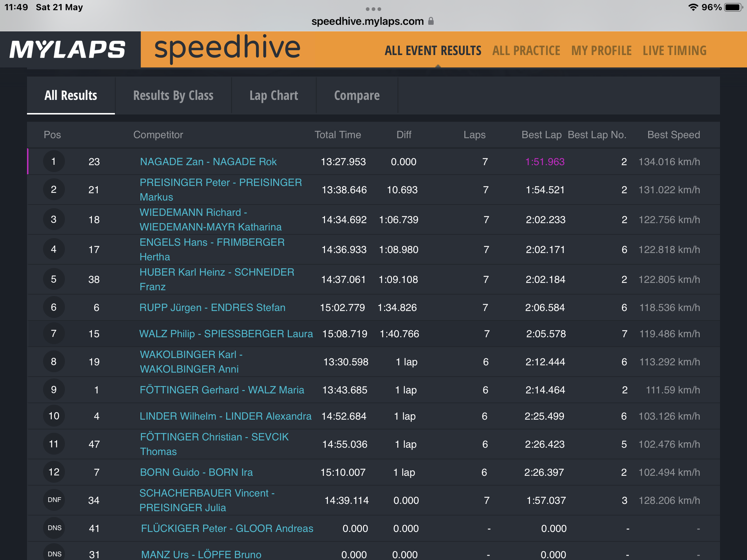Viewport: 747px width, 560px height.
Task: Click best speed 111.59 km/h
Action: click(673, 390)
